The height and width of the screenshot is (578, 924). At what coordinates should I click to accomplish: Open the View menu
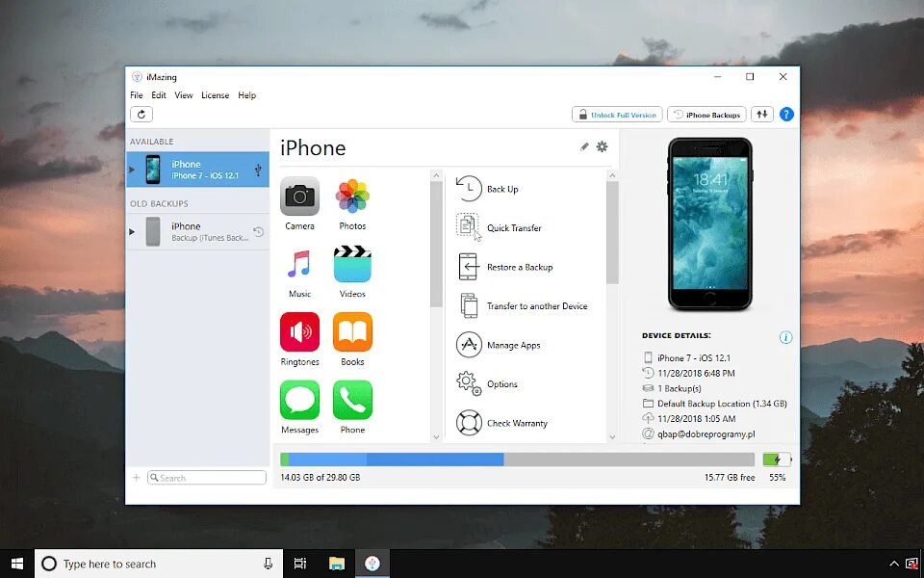point(183,95)
